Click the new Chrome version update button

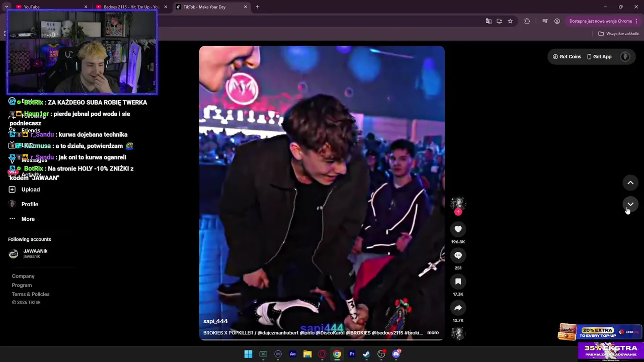(603, 21)
